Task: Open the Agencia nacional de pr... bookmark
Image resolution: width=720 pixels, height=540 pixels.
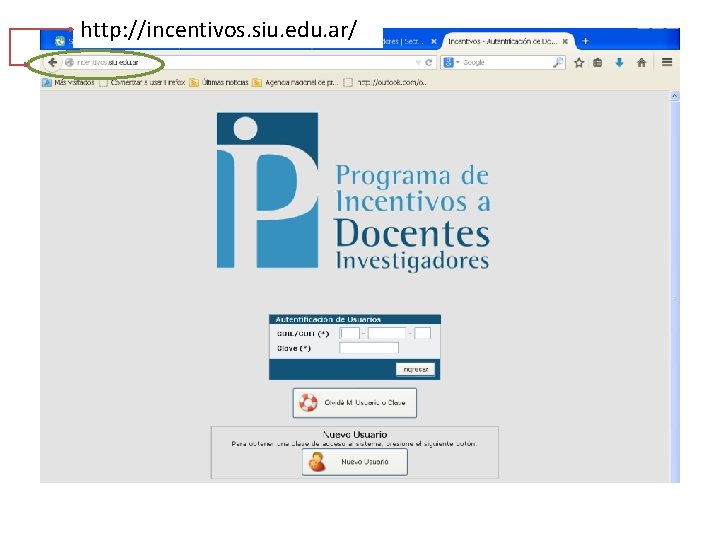Action: pyautogui.click(x=295, y=83)
